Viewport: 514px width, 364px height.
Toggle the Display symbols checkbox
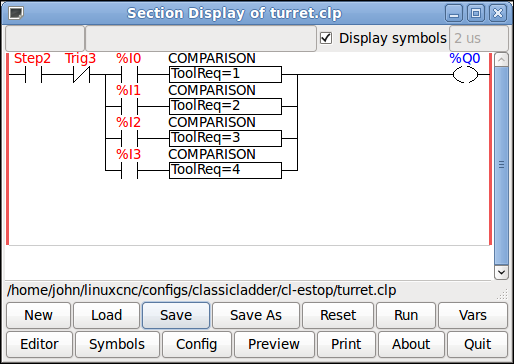pos(326,38)
